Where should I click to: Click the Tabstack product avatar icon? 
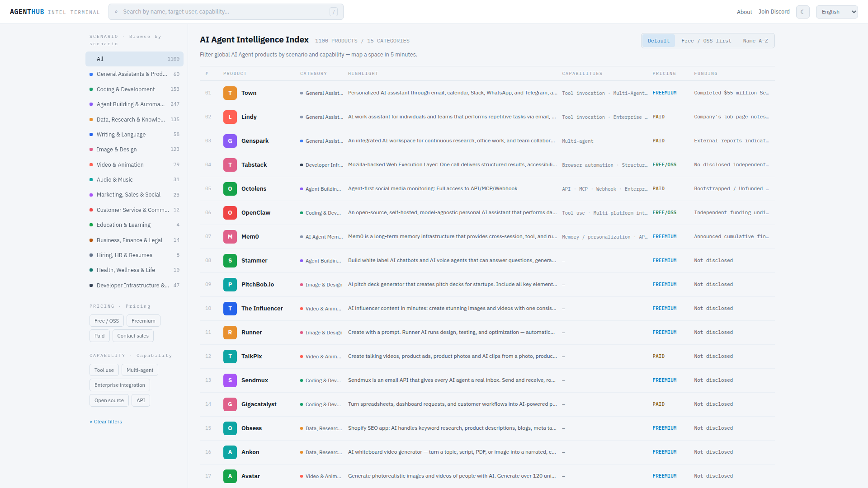[230, 165]
